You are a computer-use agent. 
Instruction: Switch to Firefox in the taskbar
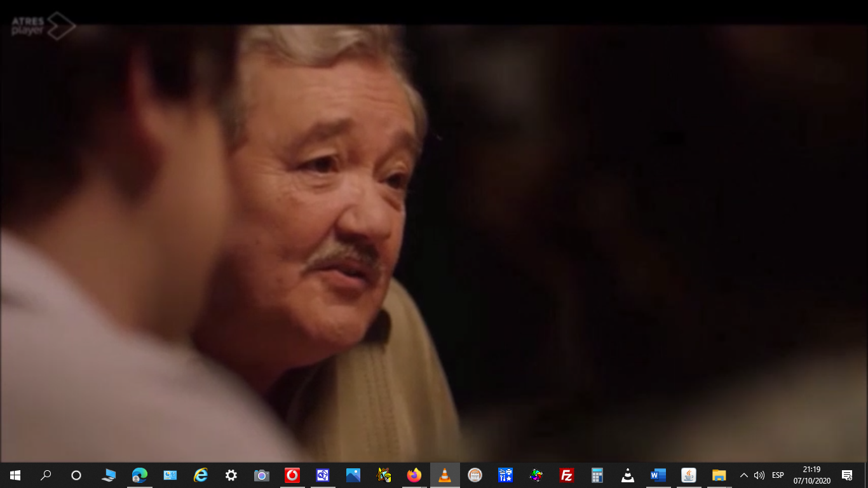(414, 475)
